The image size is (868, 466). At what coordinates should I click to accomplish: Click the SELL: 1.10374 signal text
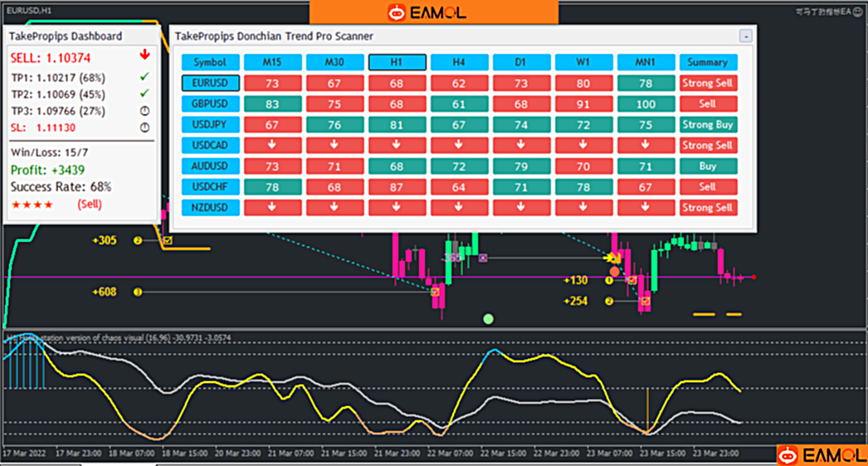point(51,57)
